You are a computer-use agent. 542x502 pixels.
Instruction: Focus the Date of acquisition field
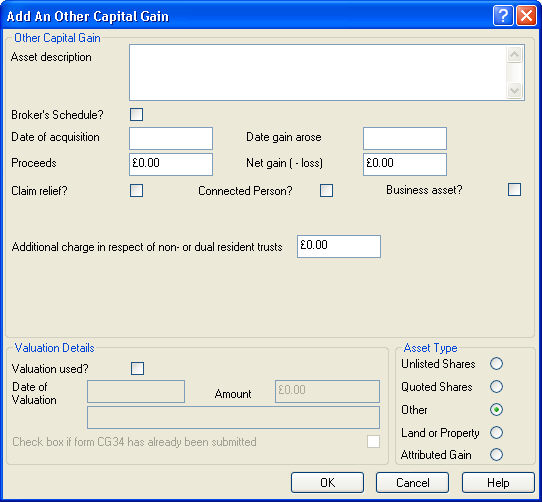point(171,138)
